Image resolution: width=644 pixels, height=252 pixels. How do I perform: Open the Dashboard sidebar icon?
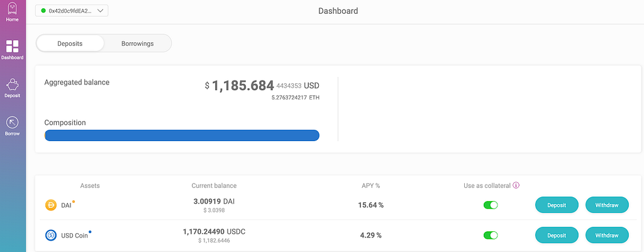(12, 46)
